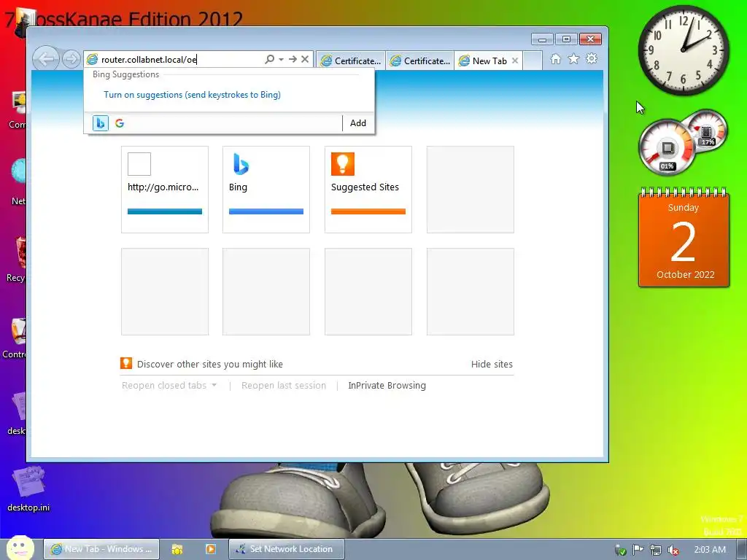This screenshot has height=560, width=747.
Task: Maximize the Internet Explorer window
Action: click(566, 39)
